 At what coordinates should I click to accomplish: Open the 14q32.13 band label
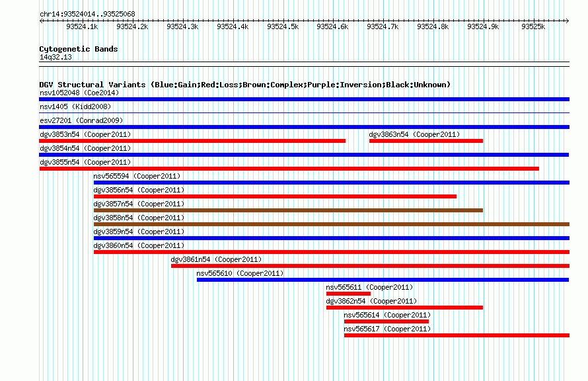(55, 57)
